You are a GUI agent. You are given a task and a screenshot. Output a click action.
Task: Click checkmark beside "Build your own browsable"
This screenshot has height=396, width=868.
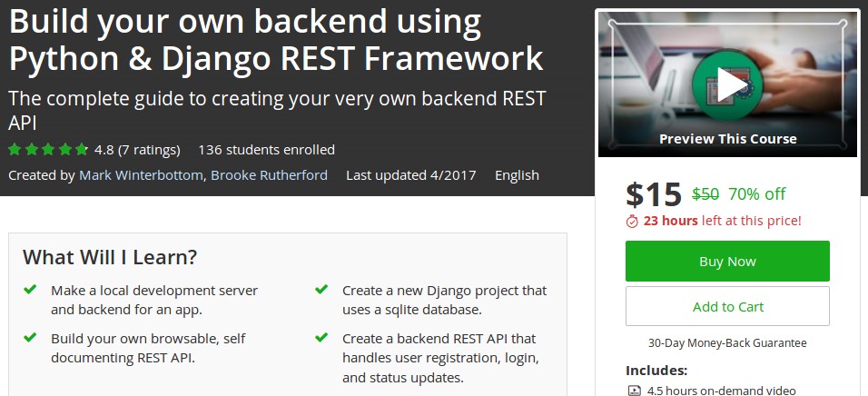point(30,338)
